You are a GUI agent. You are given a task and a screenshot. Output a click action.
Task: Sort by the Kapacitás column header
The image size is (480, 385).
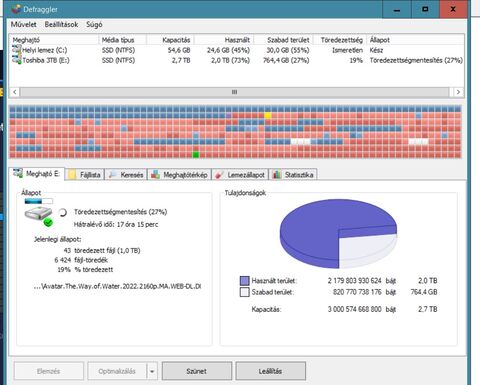(x=170, y=40)
